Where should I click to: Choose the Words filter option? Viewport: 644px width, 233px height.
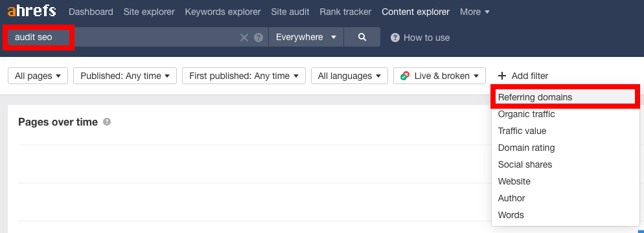pos(566,215)
